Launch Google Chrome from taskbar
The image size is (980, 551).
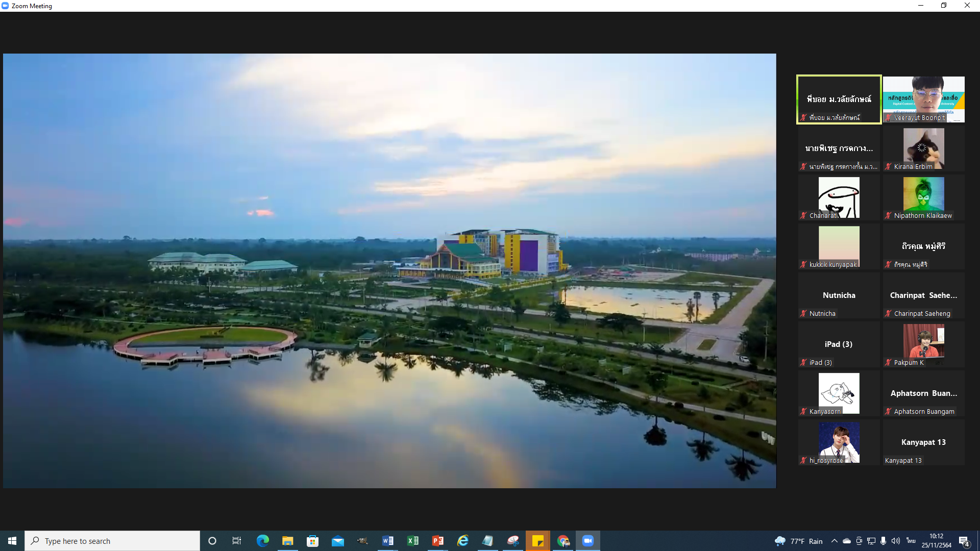563,541
